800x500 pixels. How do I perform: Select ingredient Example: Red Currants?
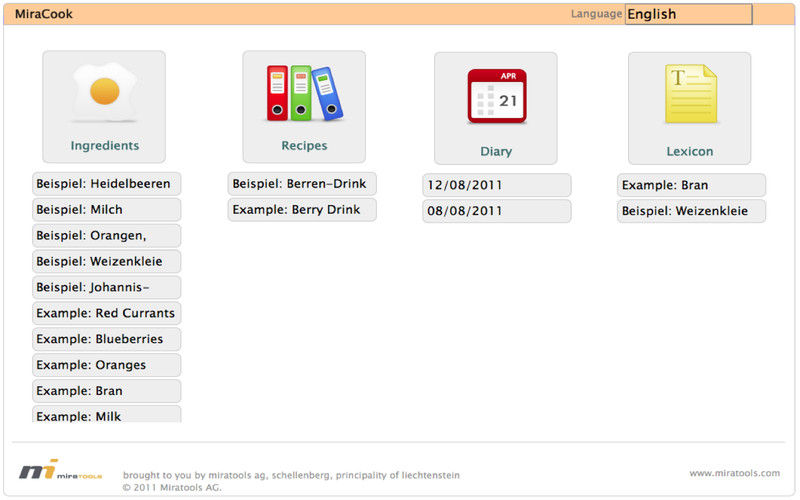point(107,313)
